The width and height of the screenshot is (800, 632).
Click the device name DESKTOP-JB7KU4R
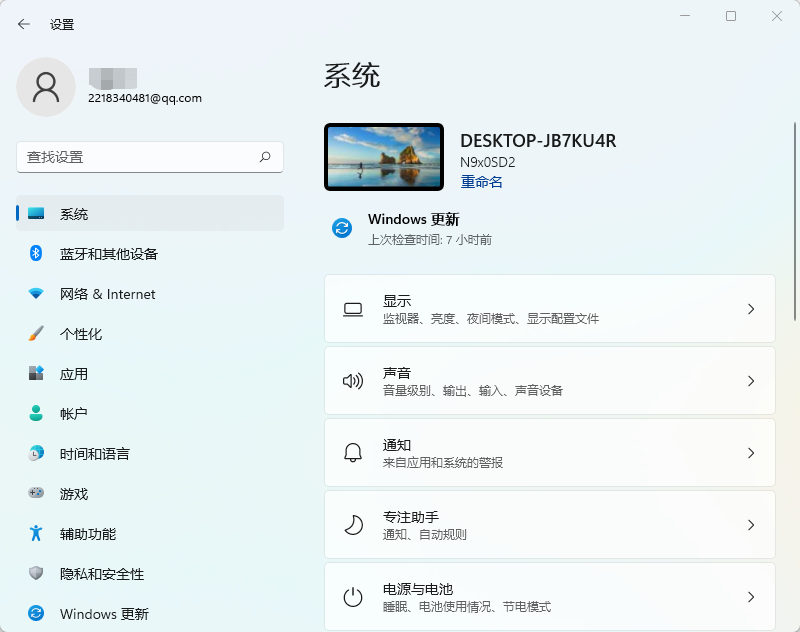pos(538,141)
